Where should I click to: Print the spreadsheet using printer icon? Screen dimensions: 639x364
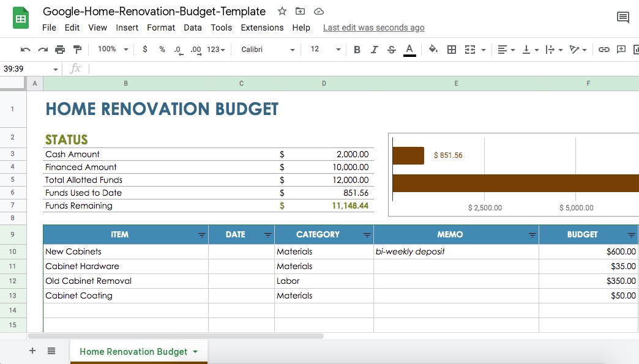[x=60, y=50]
